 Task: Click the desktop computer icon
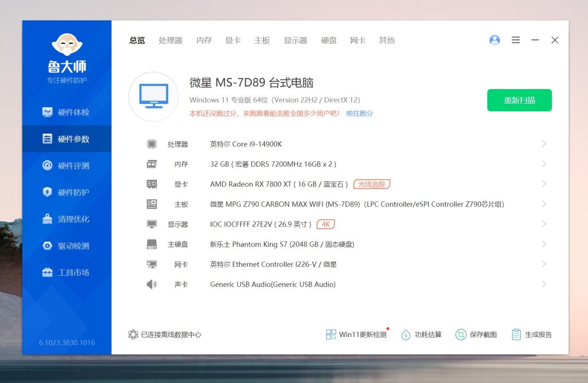[154, 97]
